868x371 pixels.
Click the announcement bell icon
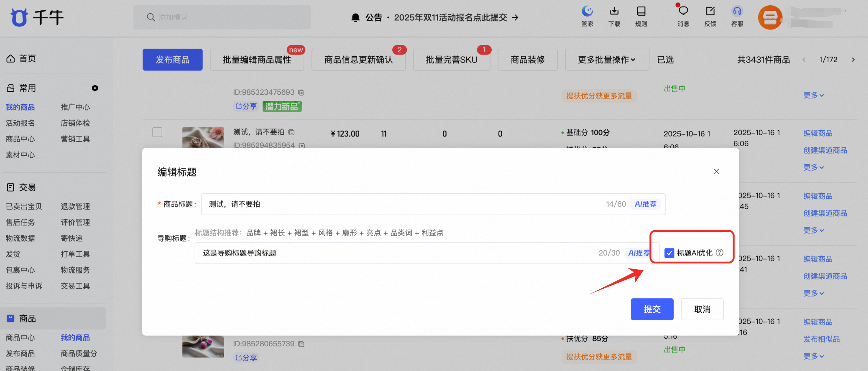pyautogui.click(x=355, y=17)
